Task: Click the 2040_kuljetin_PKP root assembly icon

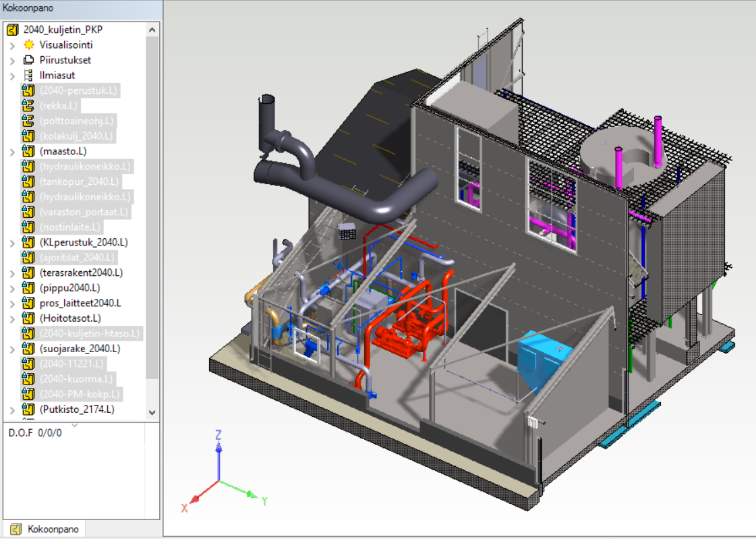Action: (x=13, y=30)
